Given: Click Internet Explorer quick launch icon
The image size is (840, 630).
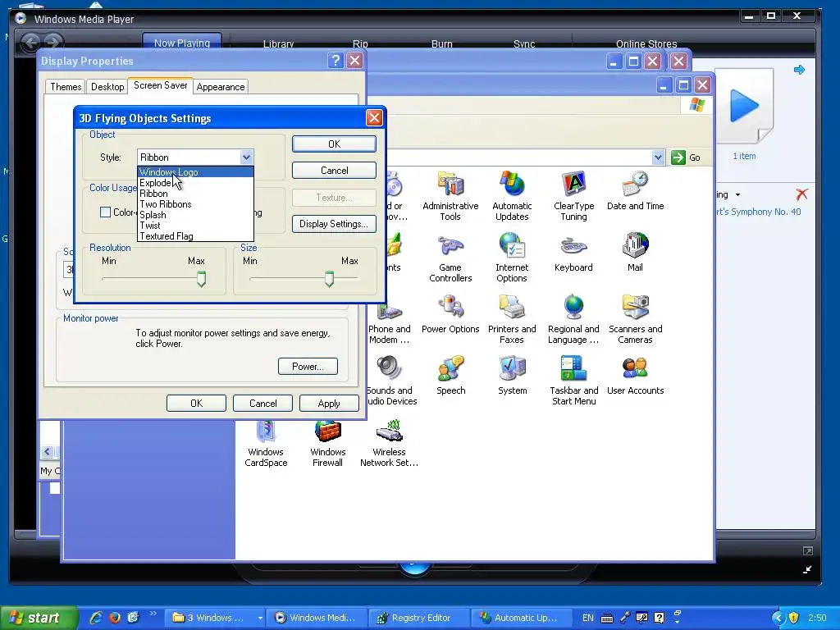Looking at the screenshot, I should point(96,618).
